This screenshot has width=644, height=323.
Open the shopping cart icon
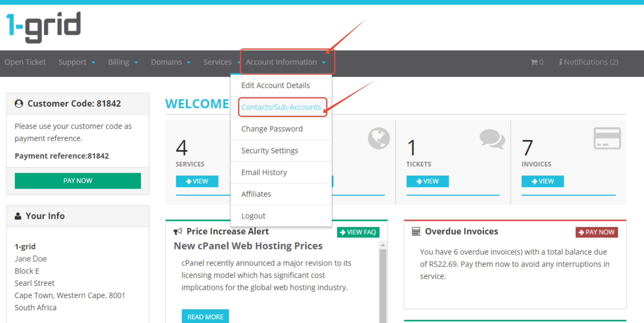pos(534,62)
